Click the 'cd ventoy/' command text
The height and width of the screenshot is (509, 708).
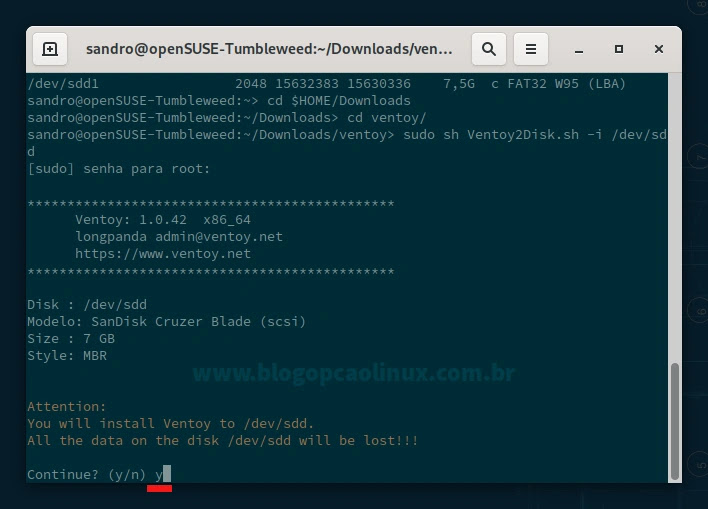(387, 118)
